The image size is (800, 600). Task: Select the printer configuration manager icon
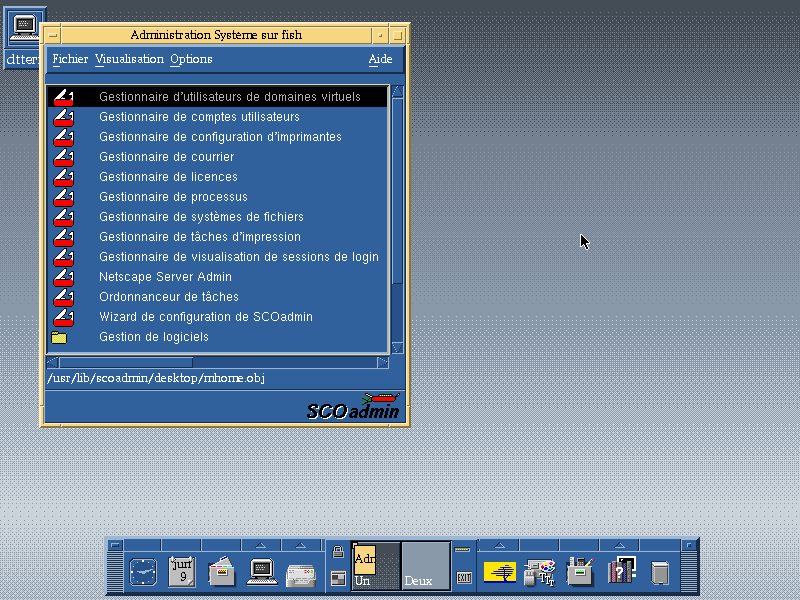click(64, 137)
